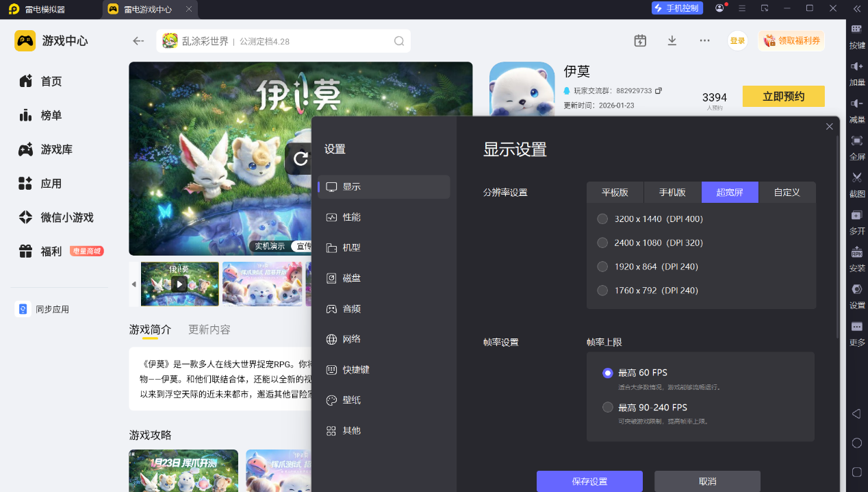Take a screenshot with 截图 scissors icon
Viewport: 868px width, 492px height.
(857, 177)
